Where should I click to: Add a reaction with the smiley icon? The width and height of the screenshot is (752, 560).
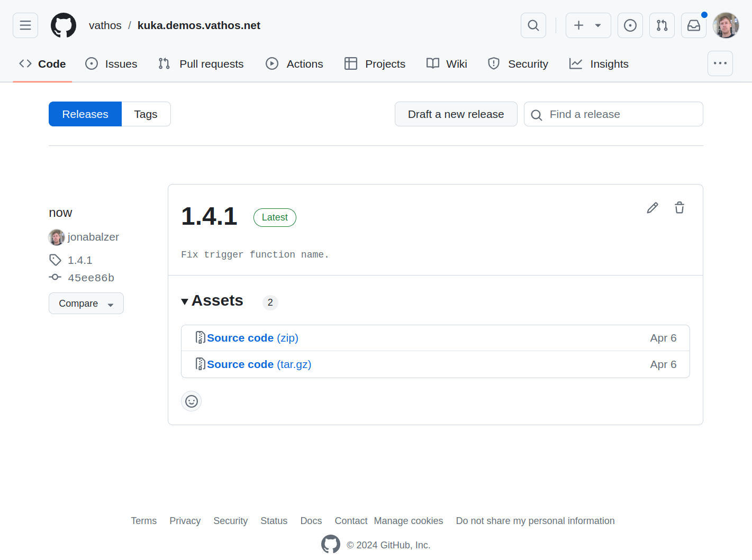(x=191, y=401)
